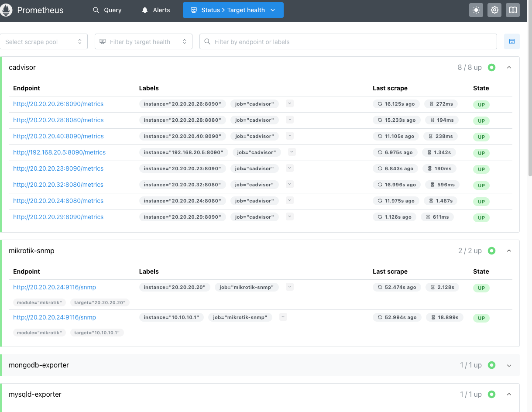Open endpoint http://20.20.20.24:8080/metrics

click(58, 201)
